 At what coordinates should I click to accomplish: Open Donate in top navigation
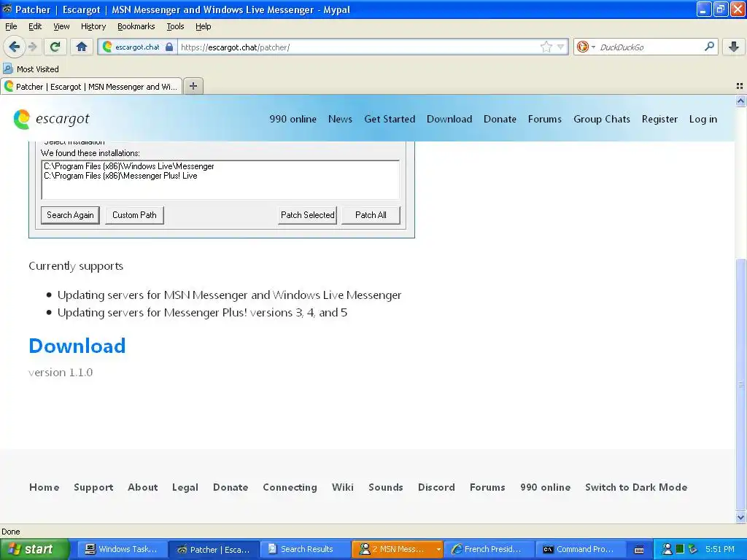500,119
